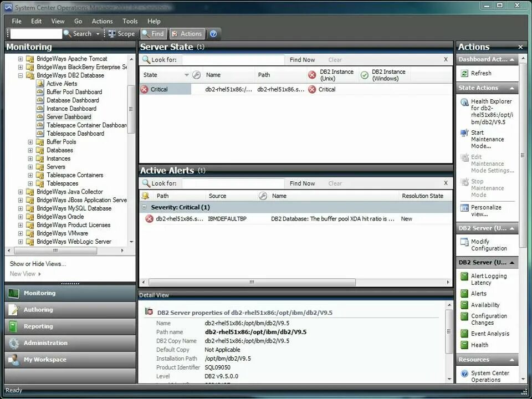
Task: Click Find Now in Server State
Action: click(x=303, y=60)
